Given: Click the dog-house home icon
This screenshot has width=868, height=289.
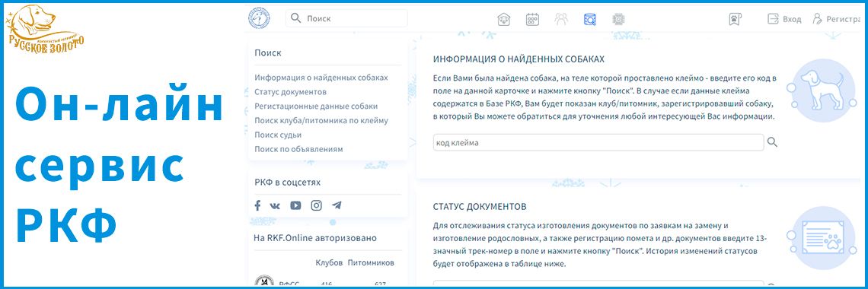Looking at the screenshot, I should (503, 19).
